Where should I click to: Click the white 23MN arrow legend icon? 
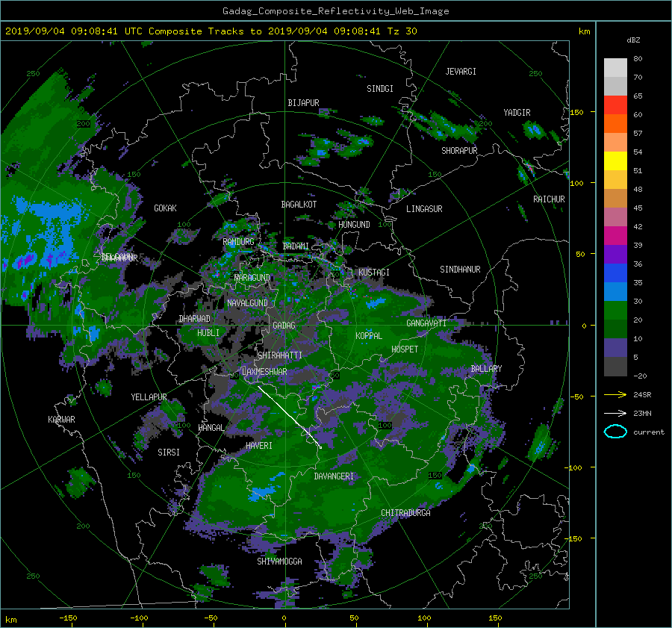[x=615, y=413]
